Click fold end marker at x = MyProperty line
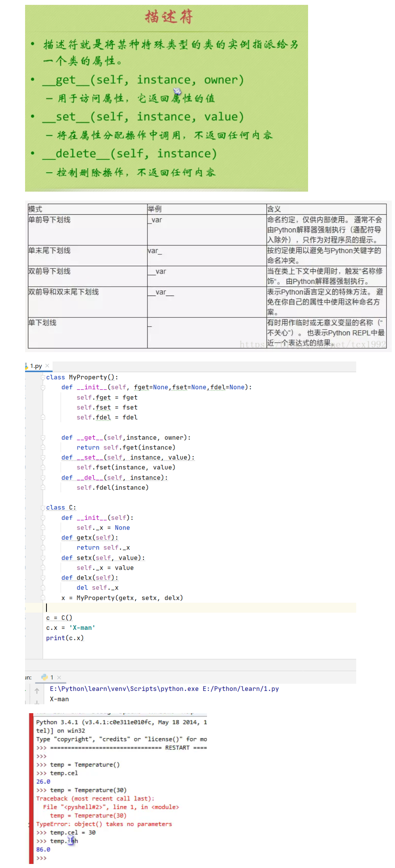 [x=43, y=598]
